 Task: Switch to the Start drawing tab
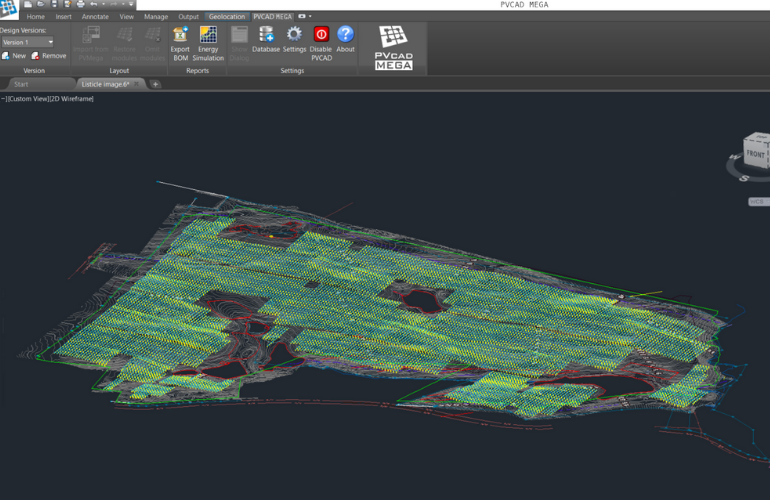22,84
